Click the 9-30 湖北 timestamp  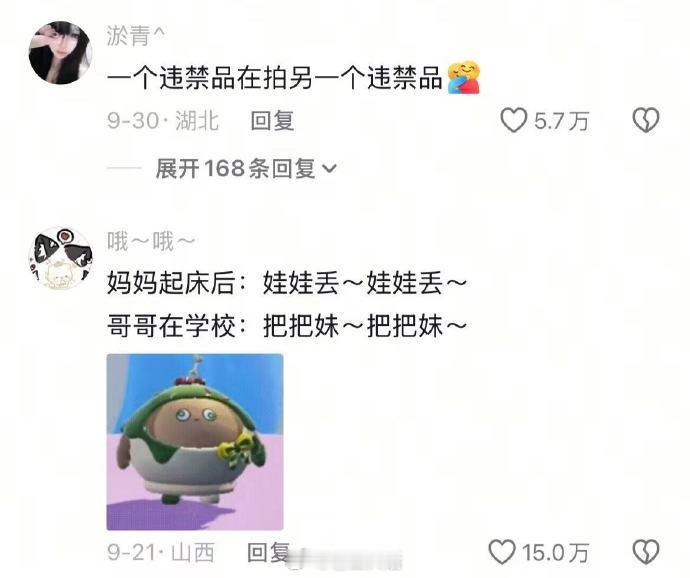click(163, 121)
